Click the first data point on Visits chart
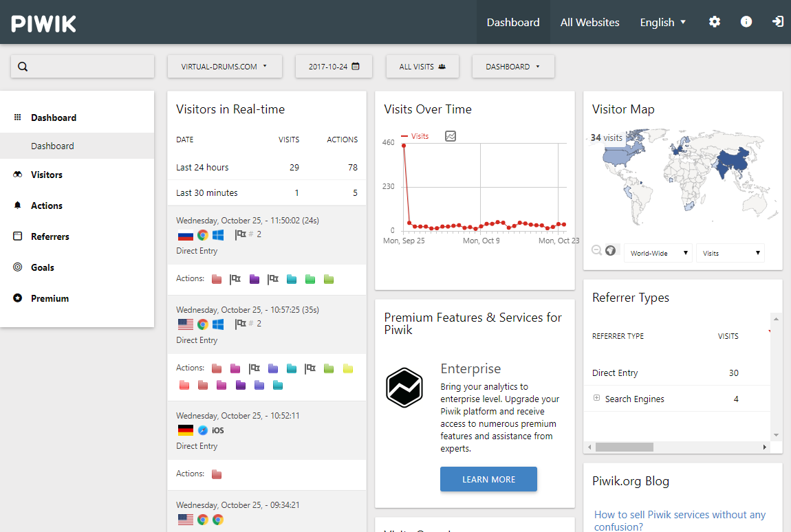Image resolution: width=791 pixels, height=532 pixels. pos(404,146)
